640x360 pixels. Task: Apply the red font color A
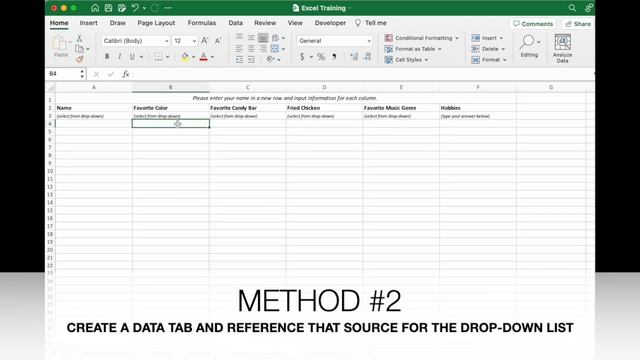[204, 57]
